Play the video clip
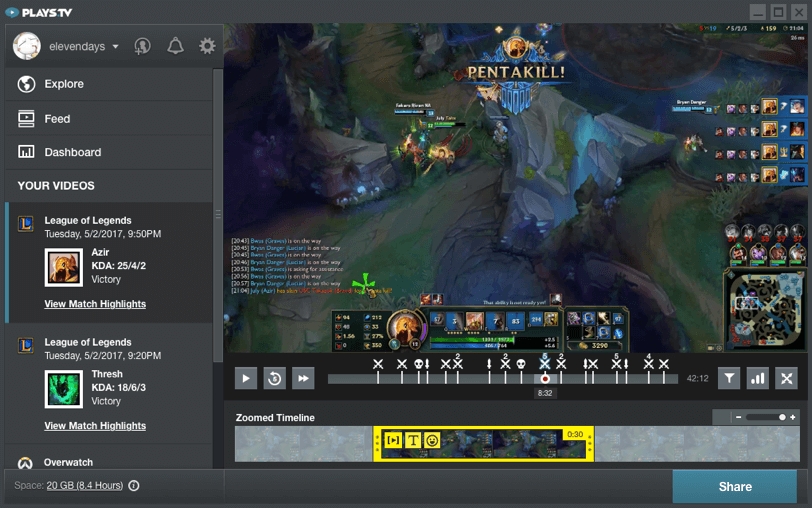This screenshot has width=812, height=508. click(246, 379)
